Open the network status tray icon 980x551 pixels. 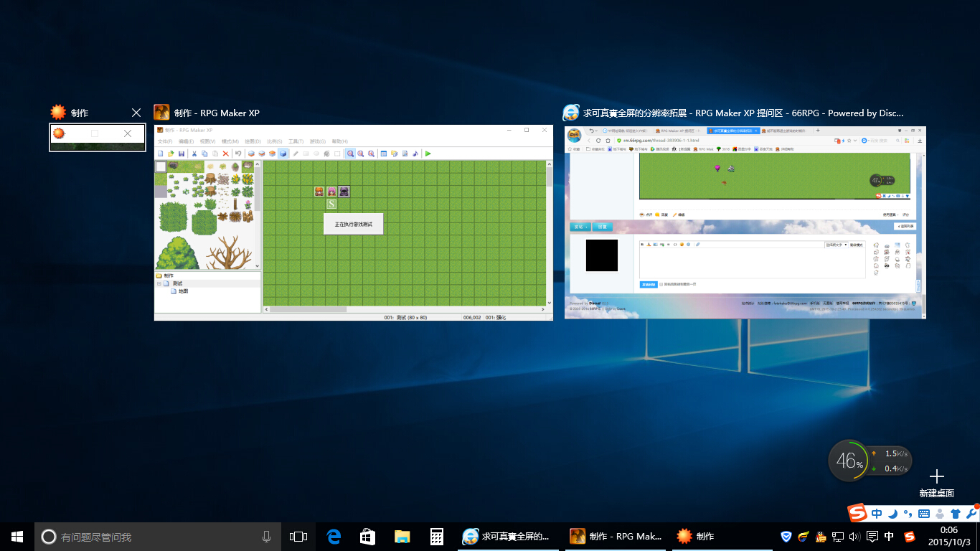[x=837, y=536]
